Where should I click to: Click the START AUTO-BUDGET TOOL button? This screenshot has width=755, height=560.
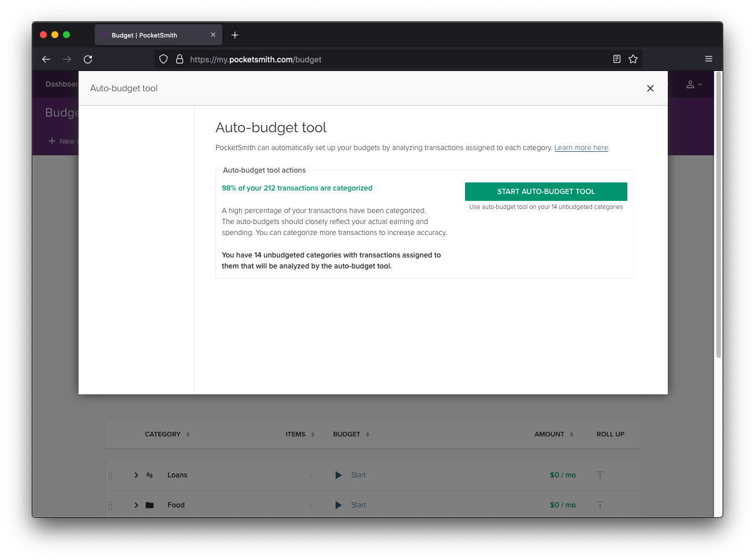coord(545,191)
